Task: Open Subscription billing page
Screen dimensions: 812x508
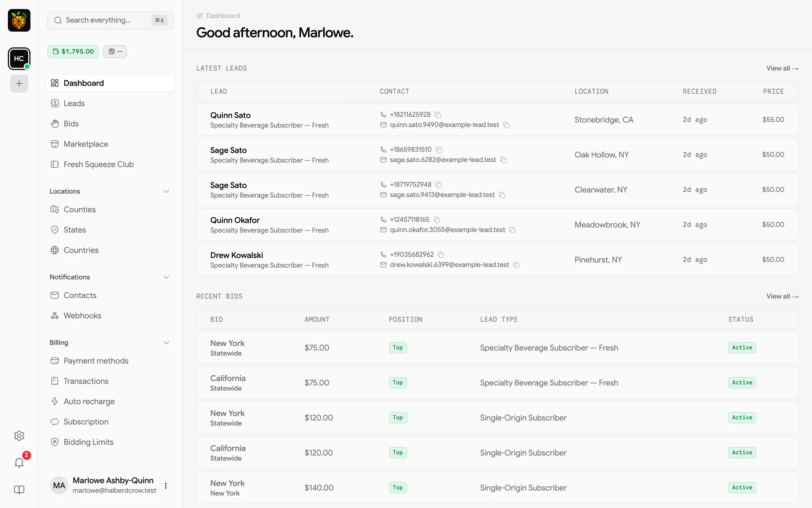Action: tap(110, 422)
